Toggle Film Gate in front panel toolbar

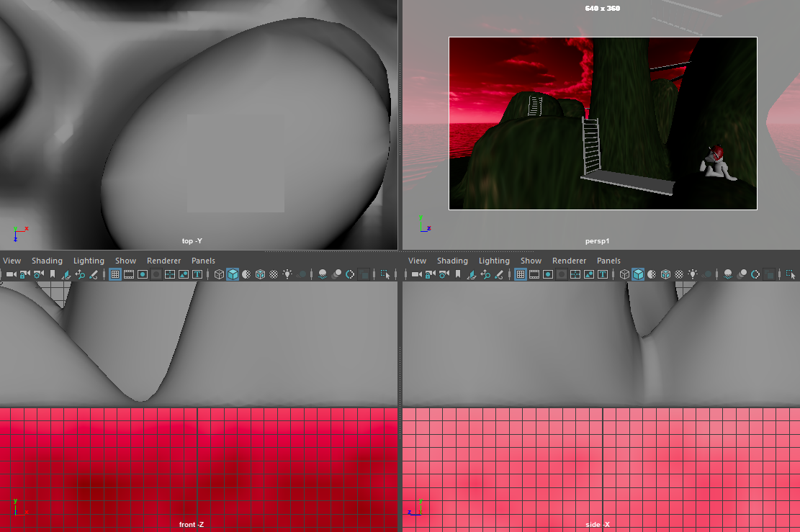coord(129,274)
